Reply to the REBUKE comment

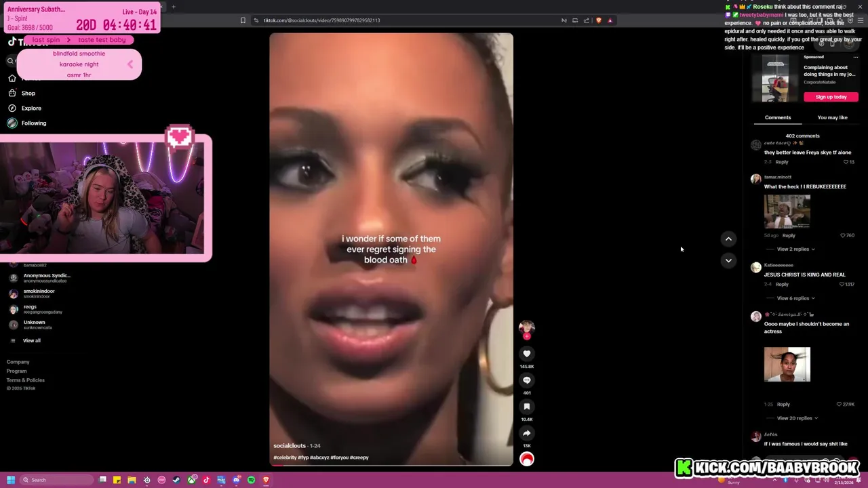tap(789, 235)
